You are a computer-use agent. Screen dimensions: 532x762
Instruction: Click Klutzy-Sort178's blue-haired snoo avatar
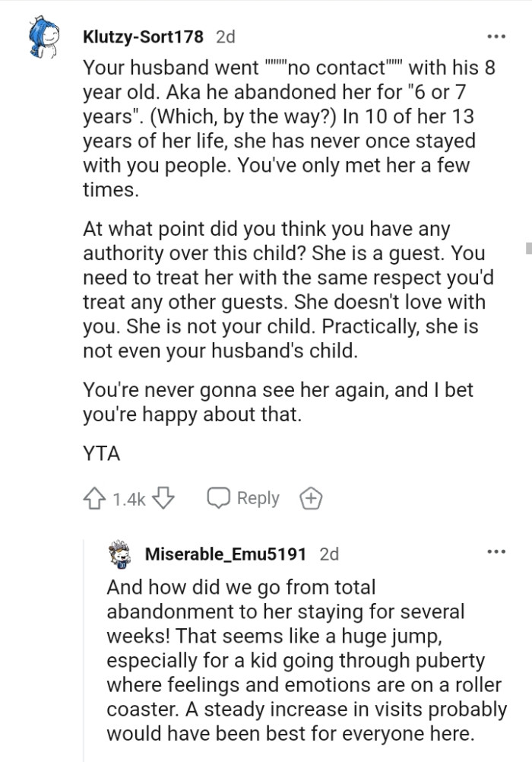(x=42, y=37)
